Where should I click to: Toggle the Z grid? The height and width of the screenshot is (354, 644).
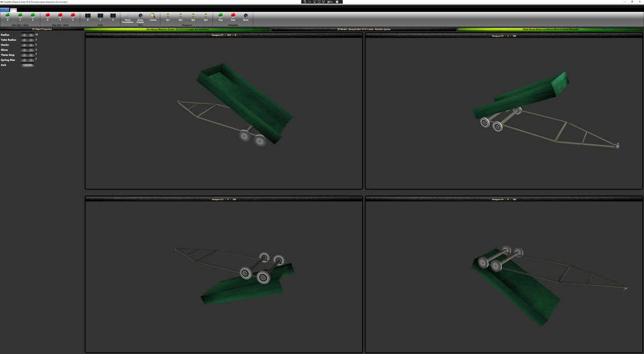(112, 16)
